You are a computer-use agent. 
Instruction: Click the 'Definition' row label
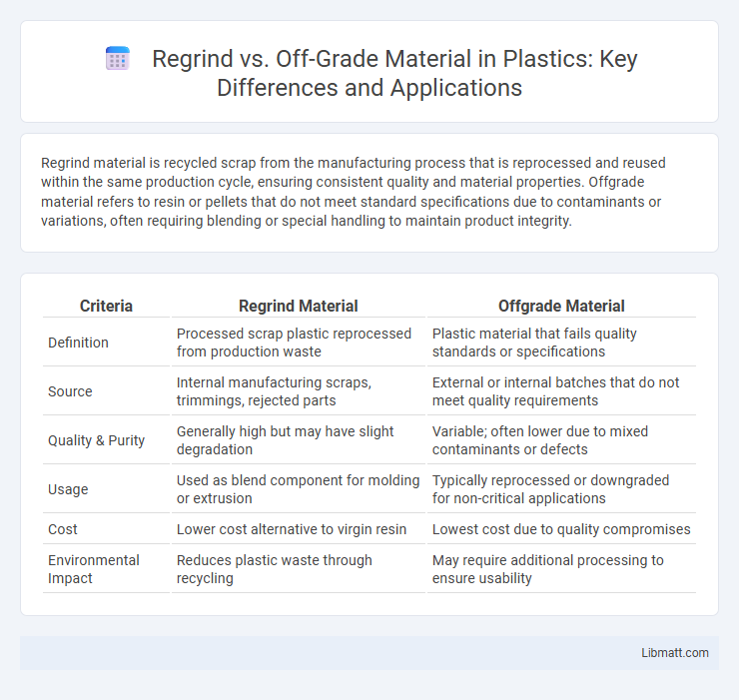pyautogui.click(x=78, y=343)
